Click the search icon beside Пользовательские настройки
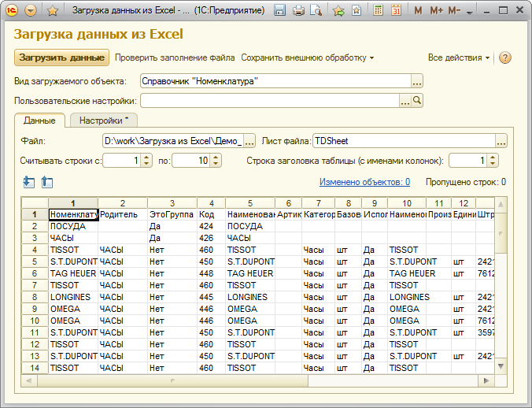 tap(418, 101)
